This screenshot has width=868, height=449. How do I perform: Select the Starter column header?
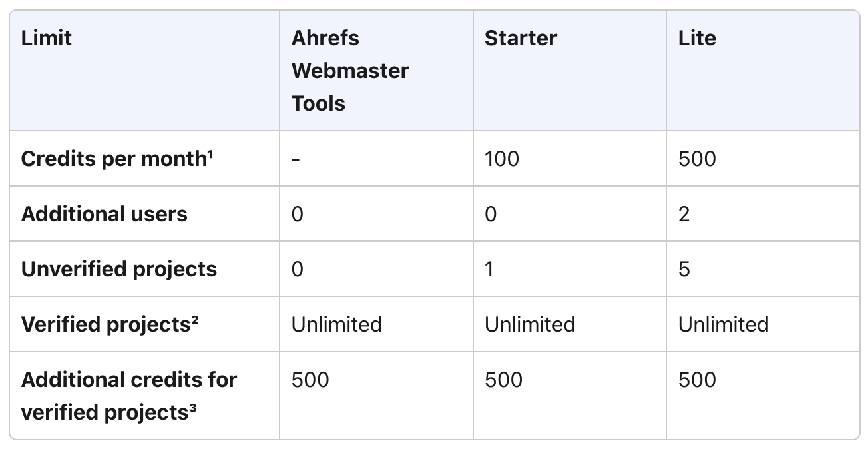521,39
